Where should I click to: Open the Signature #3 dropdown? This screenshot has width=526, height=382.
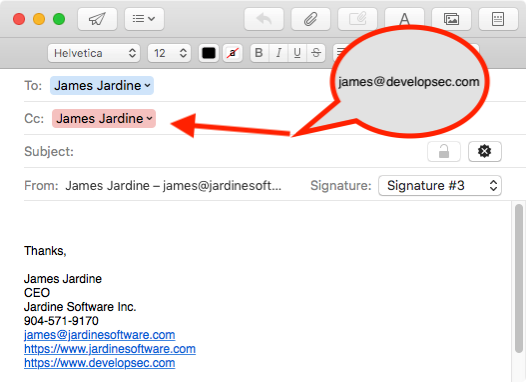click(x=440, y=185)
